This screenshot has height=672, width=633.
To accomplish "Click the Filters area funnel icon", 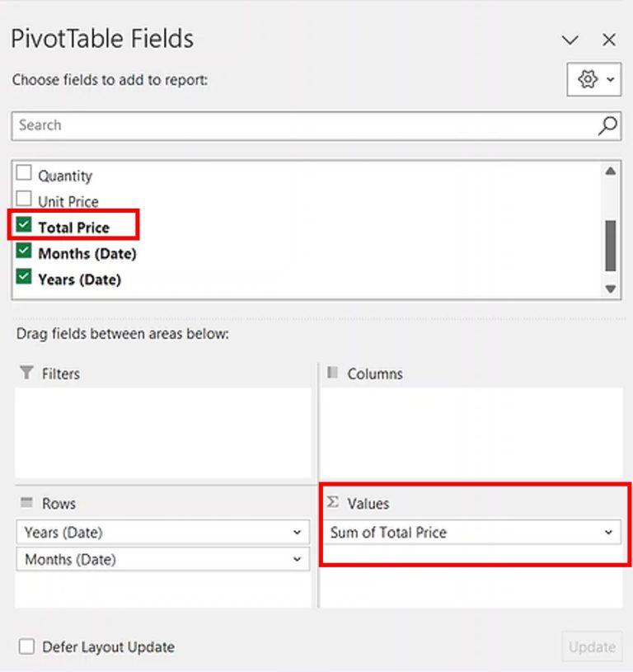I will 28,374.
